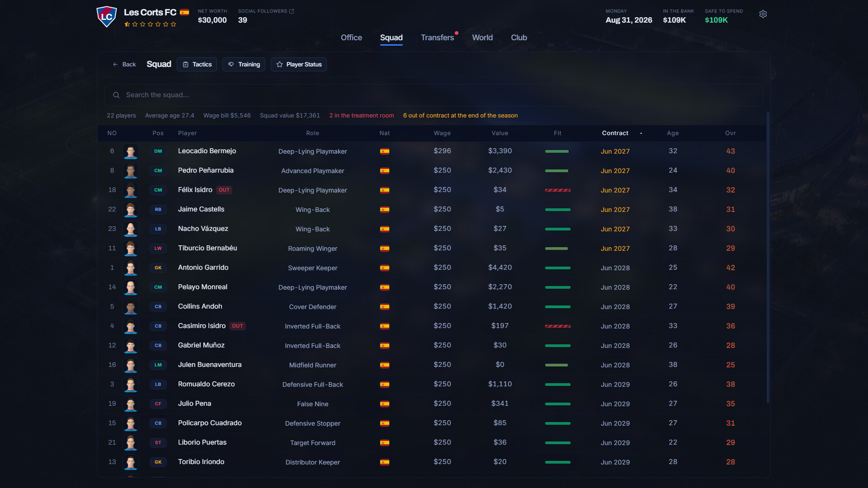
Task: Click the Les Corts FC Spain flag
Action: click(x=184, y=12)
